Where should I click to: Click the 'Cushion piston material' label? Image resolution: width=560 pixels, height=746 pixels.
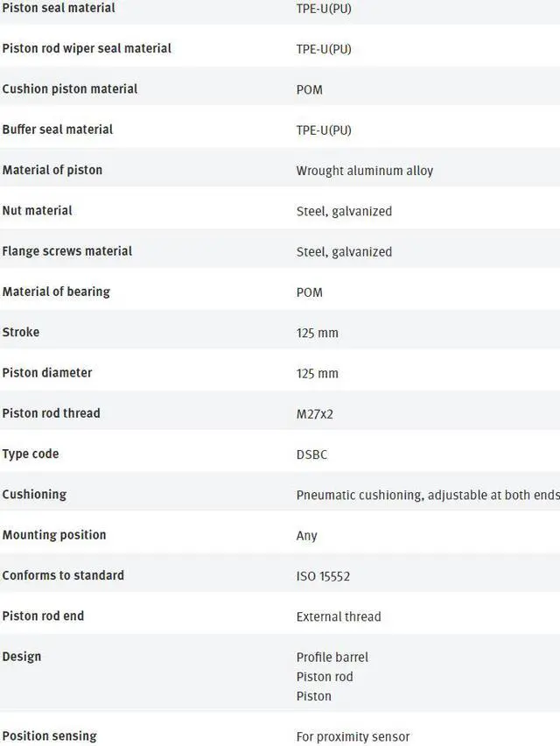[x=70, y=88]
